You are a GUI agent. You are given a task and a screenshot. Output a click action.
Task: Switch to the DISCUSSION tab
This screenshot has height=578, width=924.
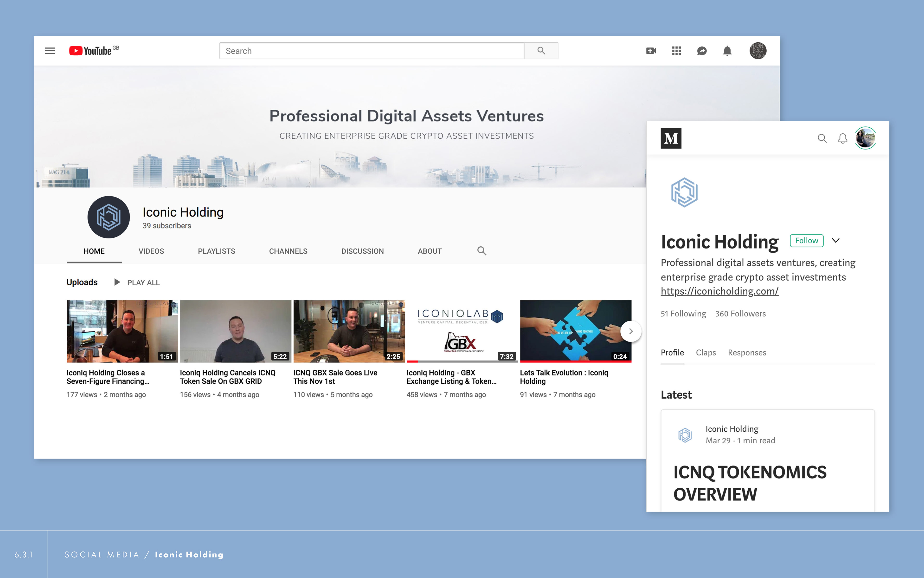coord(362,251)
